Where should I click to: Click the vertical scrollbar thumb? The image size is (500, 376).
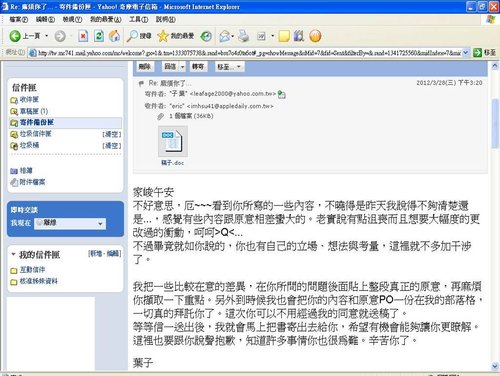click(495, 123)
